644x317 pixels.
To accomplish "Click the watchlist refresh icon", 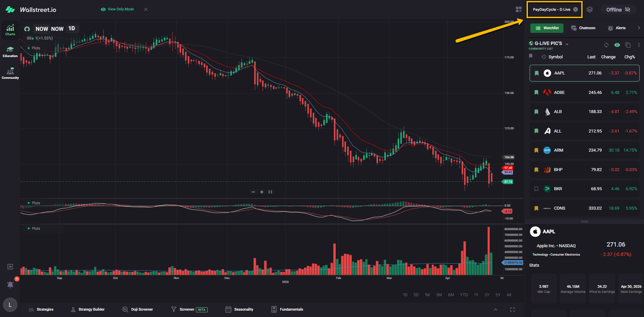I will [x=606, y=45].
